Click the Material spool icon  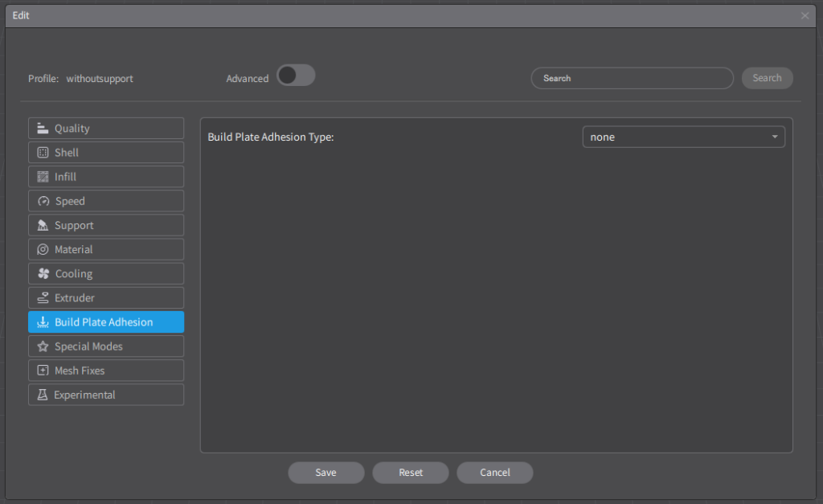(43, 250)
